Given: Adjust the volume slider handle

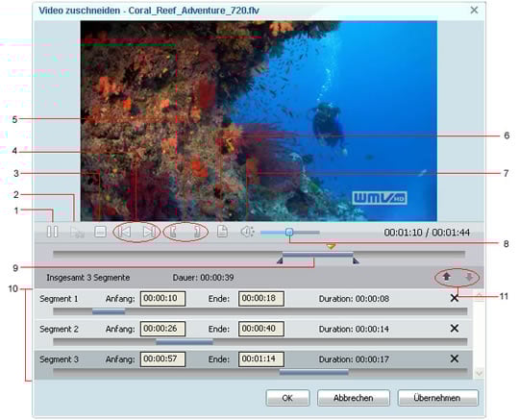Looking at the screenshot, I should pos(289,232).
